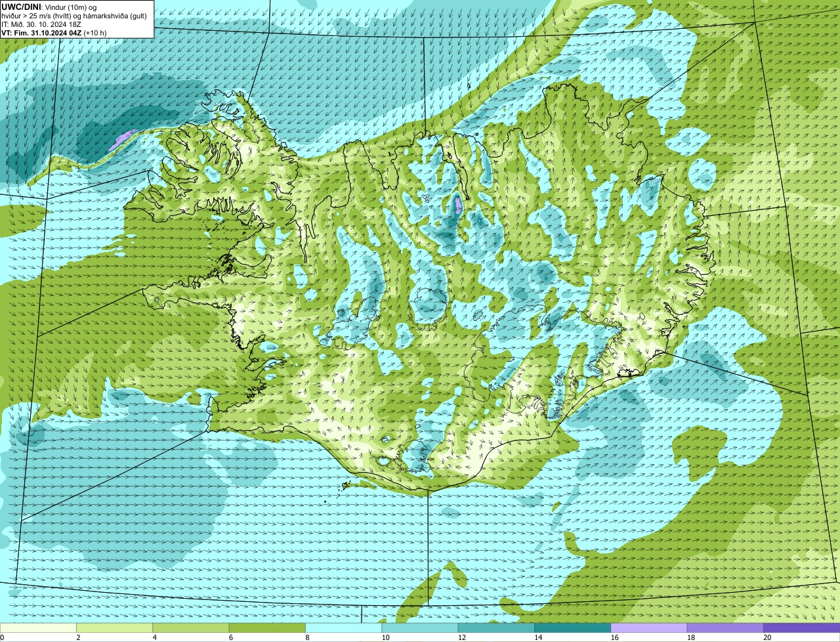Click the pale cyan 8–10 m/s colorbar segment
Viewport: 840px width, 642px height.
point(344,628)
